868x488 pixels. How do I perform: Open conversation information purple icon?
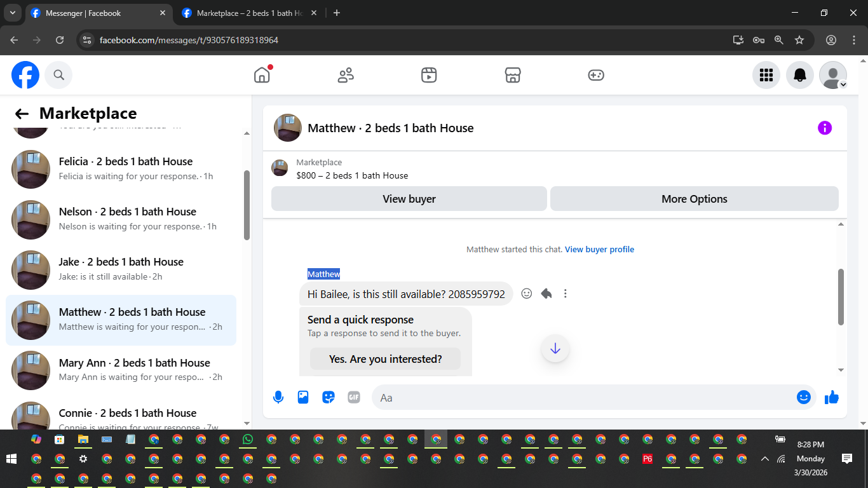coord(824,128)
